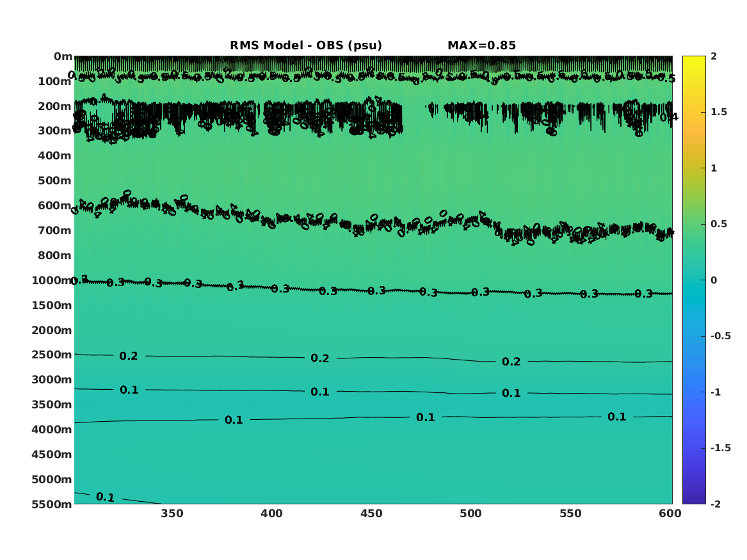Click the '1500m' depth tick label

[x=52, y=305]
